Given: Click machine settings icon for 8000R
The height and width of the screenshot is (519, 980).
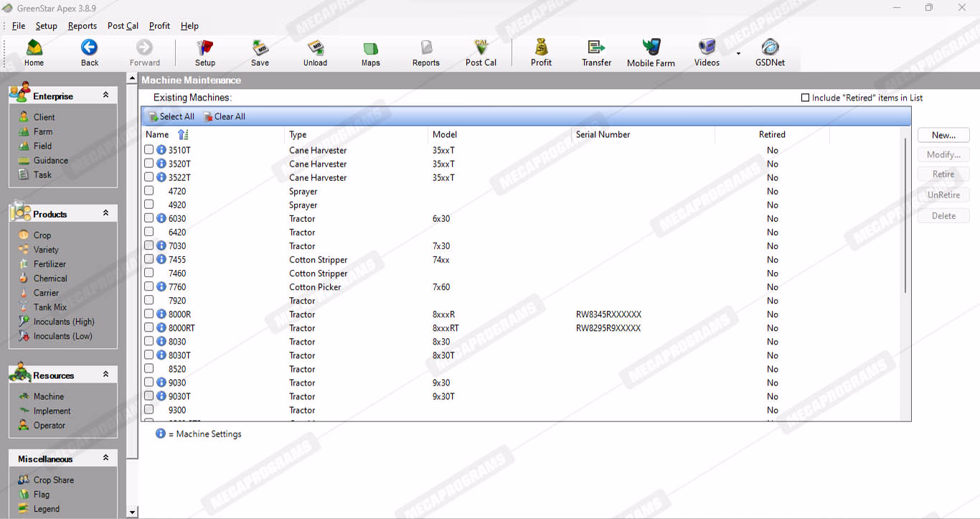Looking at the screenshot, I should [161, 314].
